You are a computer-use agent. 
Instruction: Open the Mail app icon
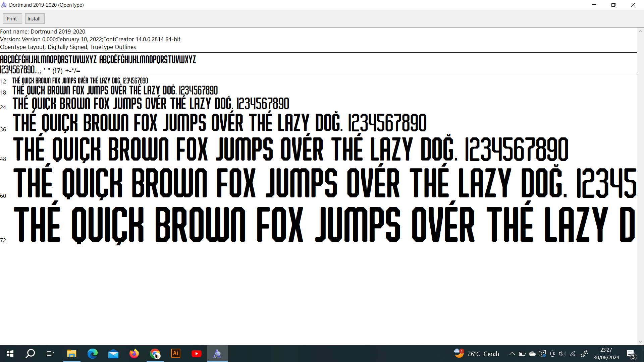[x=113, y=354]
